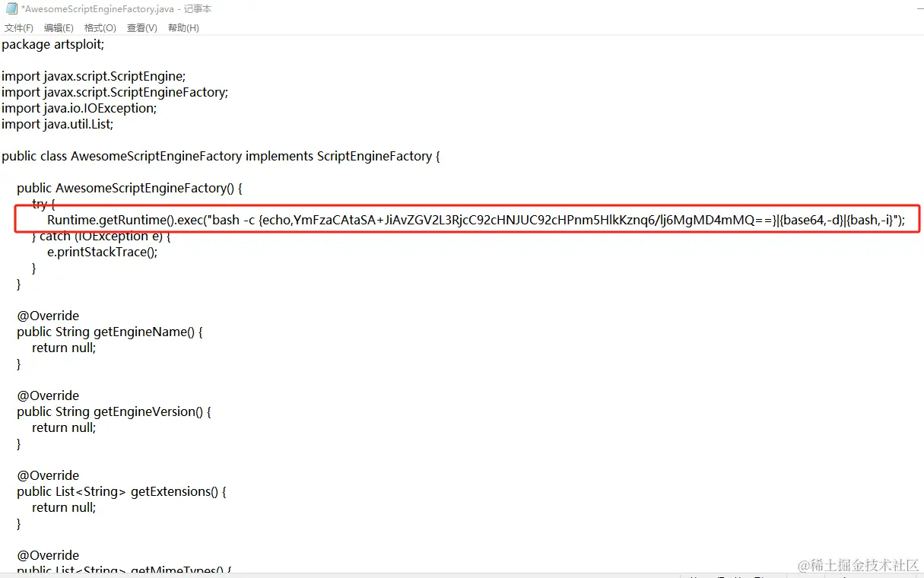The height and width of the screenshot is (578, 924).
Task: Open the 帮助(H) menu
Action: 183,28
